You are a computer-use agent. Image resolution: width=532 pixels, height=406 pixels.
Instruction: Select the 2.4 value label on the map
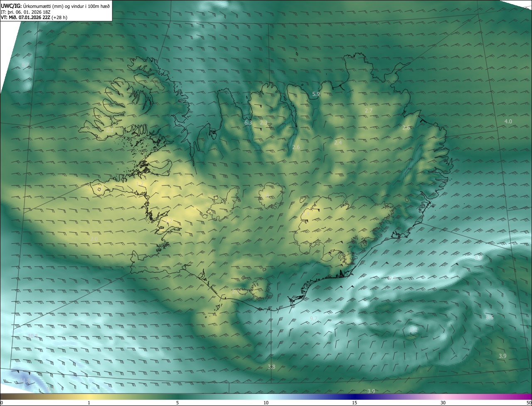pyautogui.click(x=338, y=142)
